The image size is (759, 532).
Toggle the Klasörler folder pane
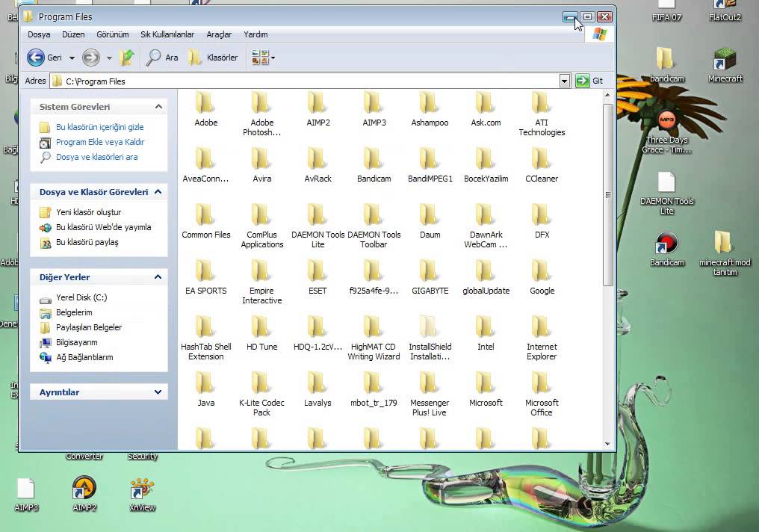tap(212, 58)
